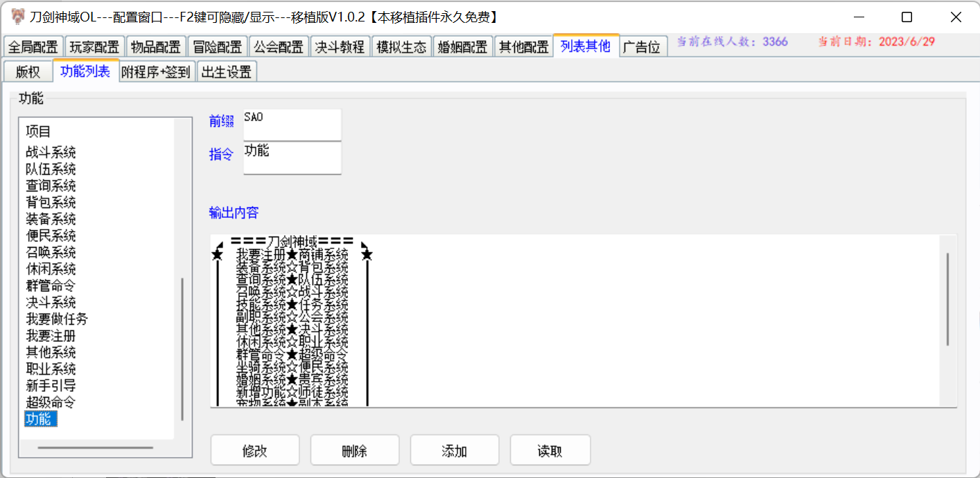Viewport: 980px width, 478px height.
Task: Open the 全局配置 tab
Action: (x=33, y=46)
